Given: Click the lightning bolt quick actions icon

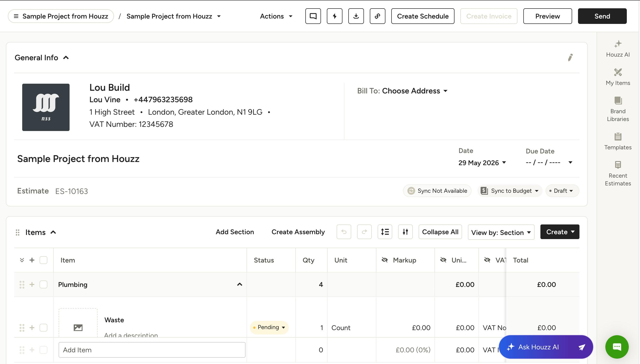Looking at the screenshot, I should point(334,16).
